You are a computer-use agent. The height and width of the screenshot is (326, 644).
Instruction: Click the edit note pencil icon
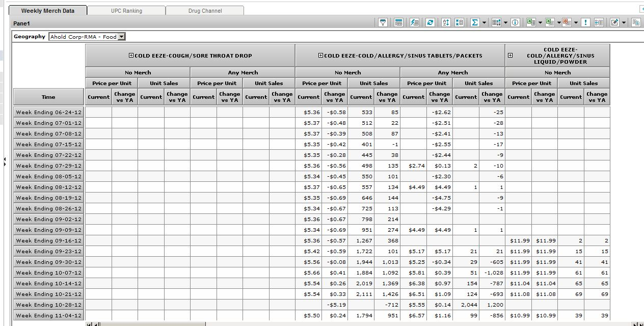coord(614,22)
